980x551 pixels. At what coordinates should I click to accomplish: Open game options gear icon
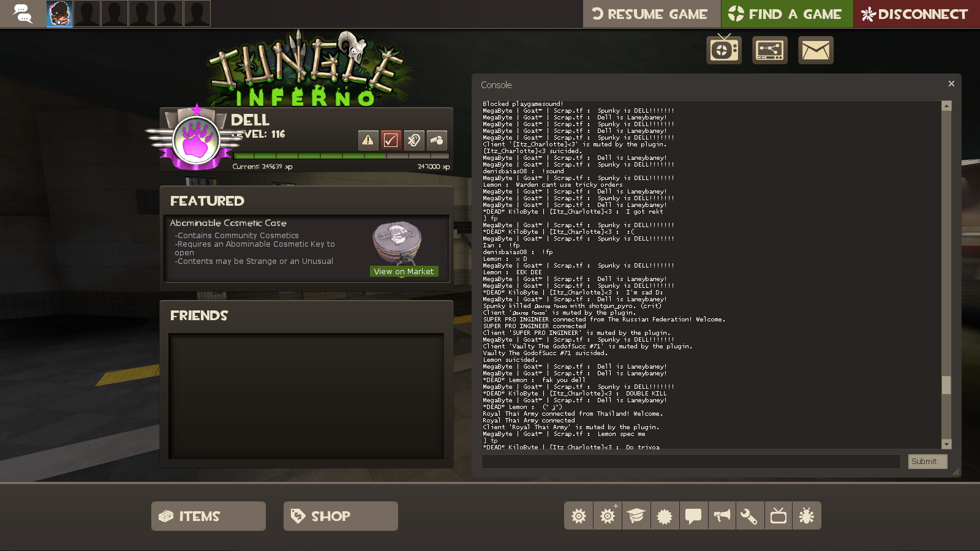(x=578, y=516)
